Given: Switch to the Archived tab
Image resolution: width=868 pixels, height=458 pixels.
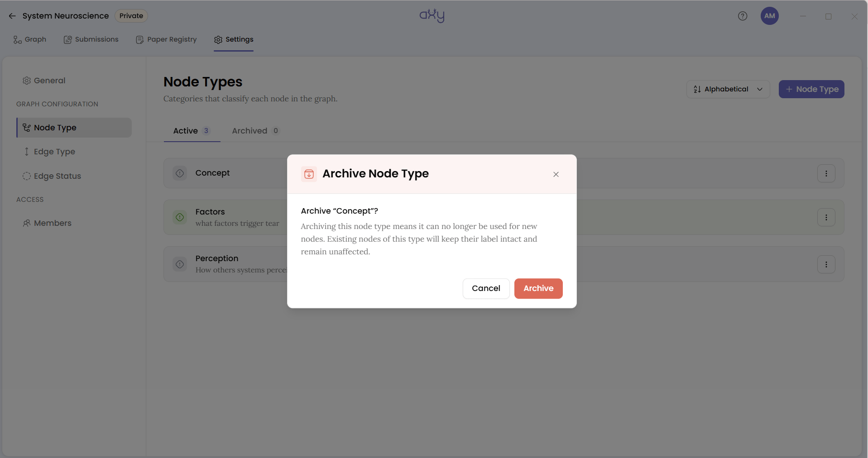Looking at the screenshot, I should point(255,131).
